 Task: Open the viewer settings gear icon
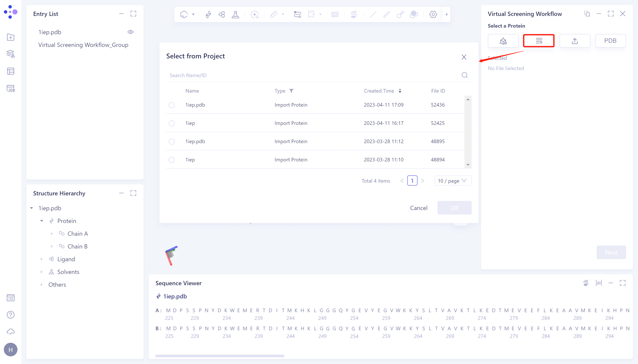pos(433,14)
